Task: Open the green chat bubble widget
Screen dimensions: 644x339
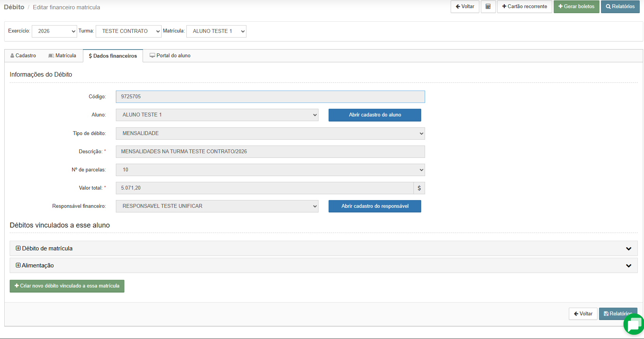Action: click(x=634, y=324)
